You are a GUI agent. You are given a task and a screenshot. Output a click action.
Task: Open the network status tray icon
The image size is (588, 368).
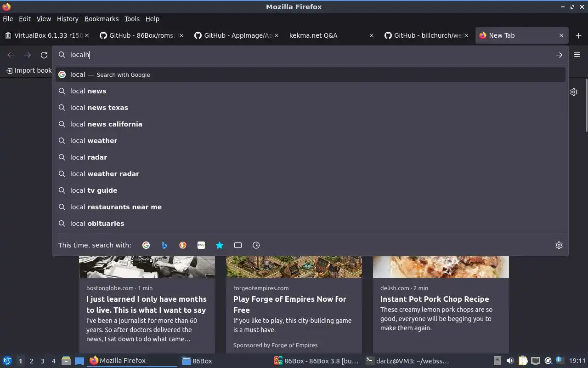(x=536, y=361)
